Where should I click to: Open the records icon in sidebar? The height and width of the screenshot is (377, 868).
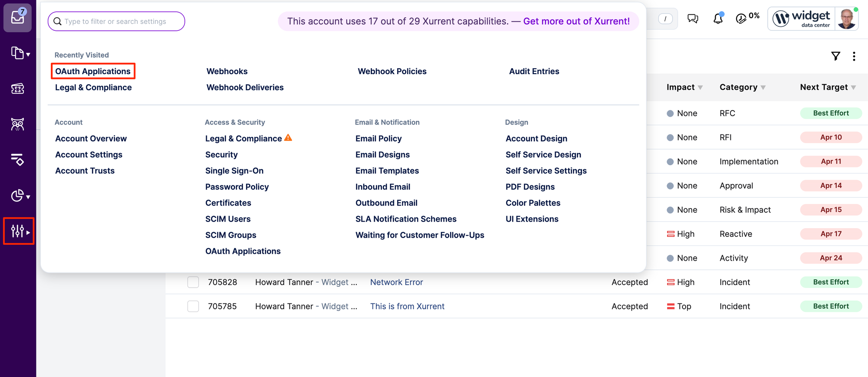20,53
